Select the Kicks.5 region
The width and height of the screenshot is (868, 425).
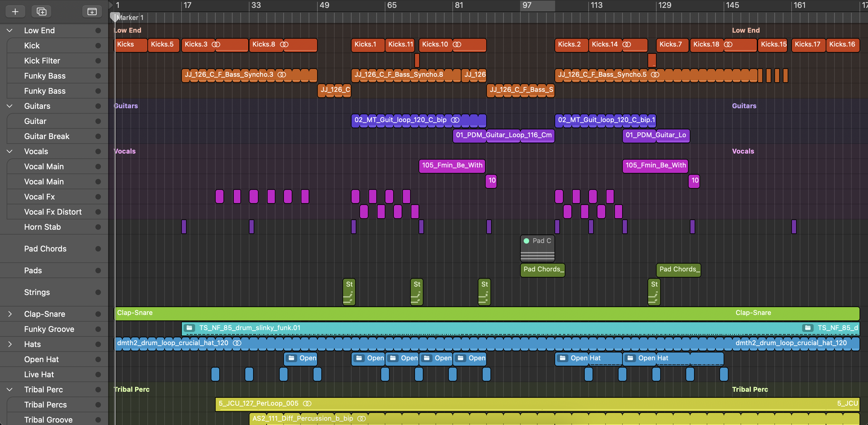click(163, 45)
